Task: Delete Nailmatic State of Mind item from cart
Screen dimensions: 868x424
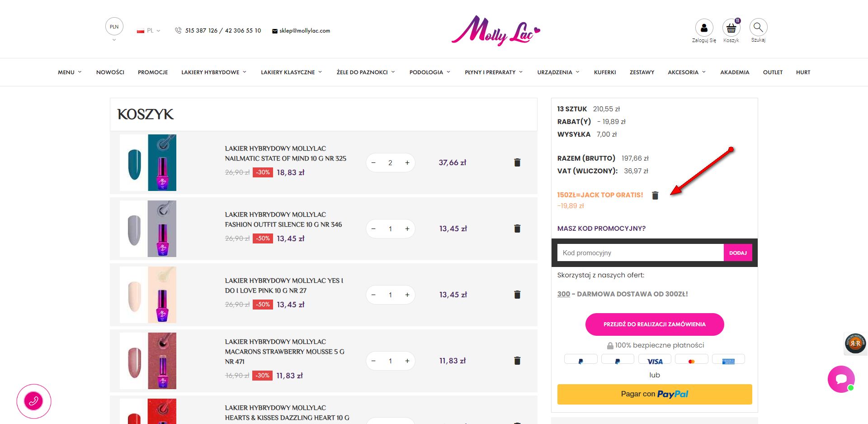Action: pyautogui.click(x=517, y=162)
